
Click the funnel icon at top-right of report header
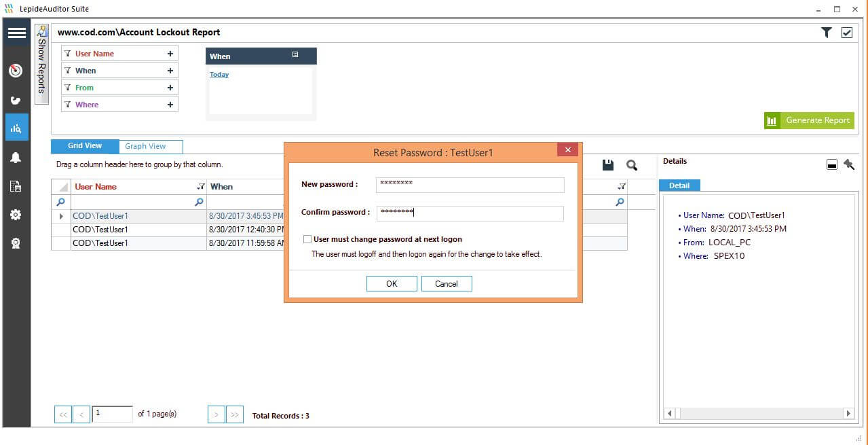pos(826,33)
